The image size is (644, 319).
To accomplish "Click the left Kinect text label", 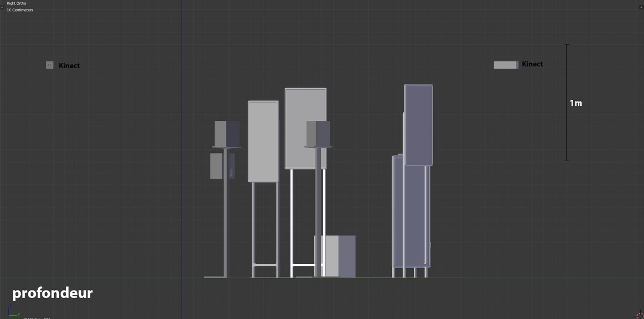I will [69, 66].
